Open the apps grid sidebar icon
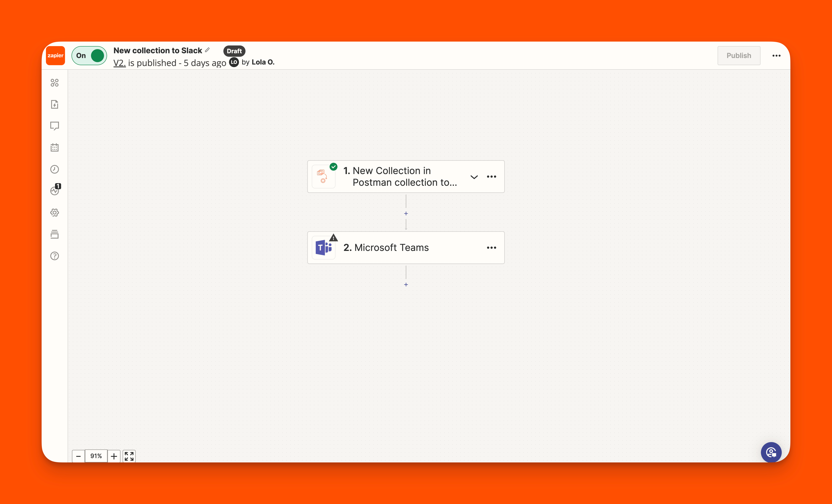 coord(54,83)
